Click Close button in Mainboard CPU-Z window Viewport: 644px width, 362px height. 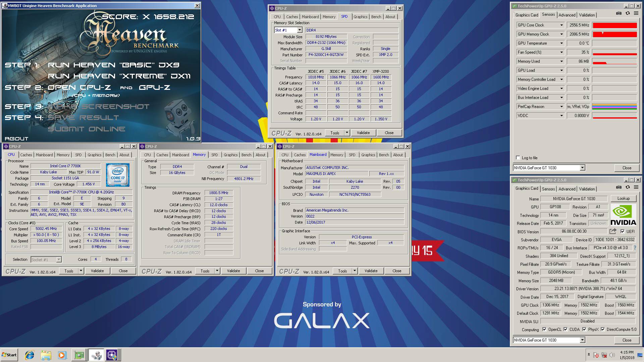(397, 271)
